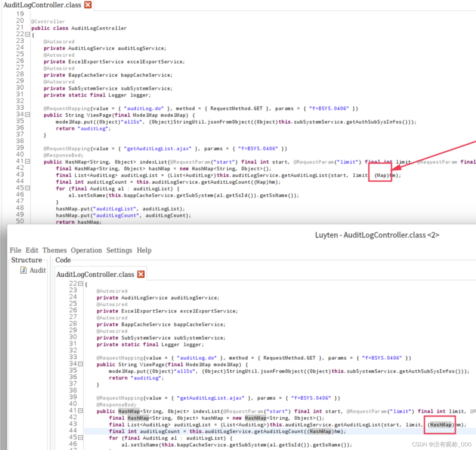The height and width of the screenshot is (450, 476).
Task: Click the Java file icon beside Audit
Action: [23, 270]
